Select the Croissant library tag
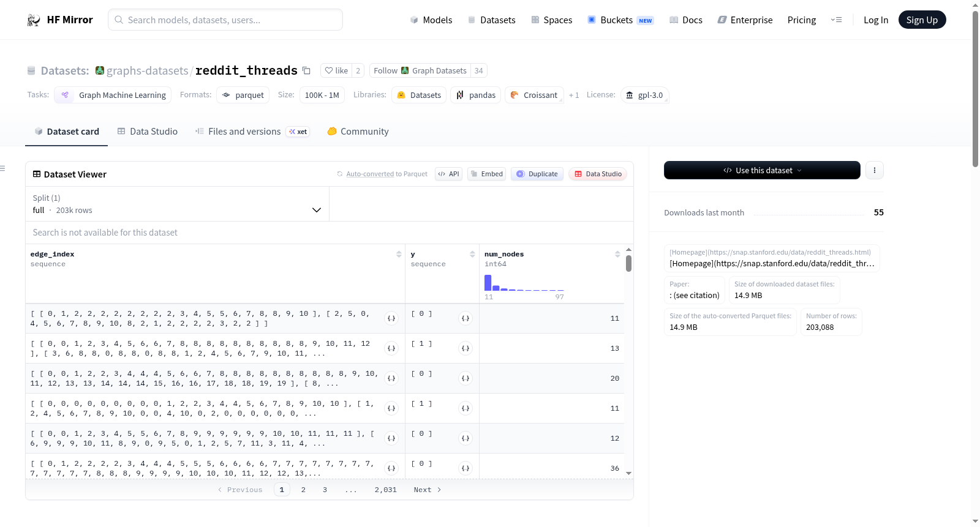The image size is (980, 527). [x=534, y=95]
